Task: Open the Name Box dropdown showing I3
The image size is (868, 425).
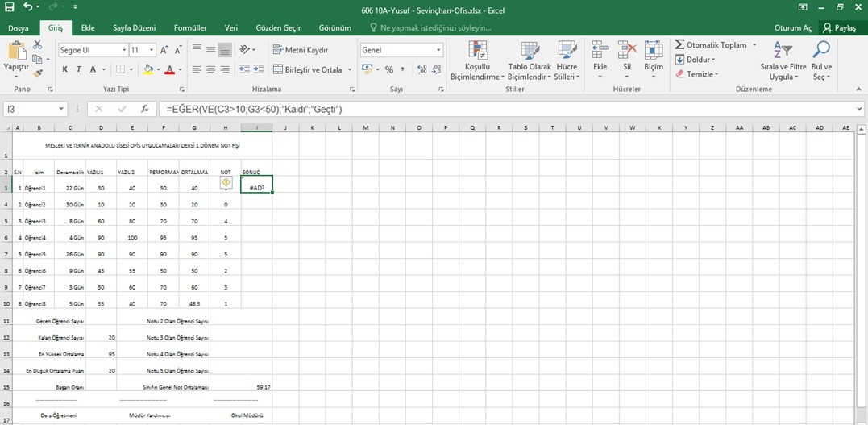Action: (x=62, y=109)
